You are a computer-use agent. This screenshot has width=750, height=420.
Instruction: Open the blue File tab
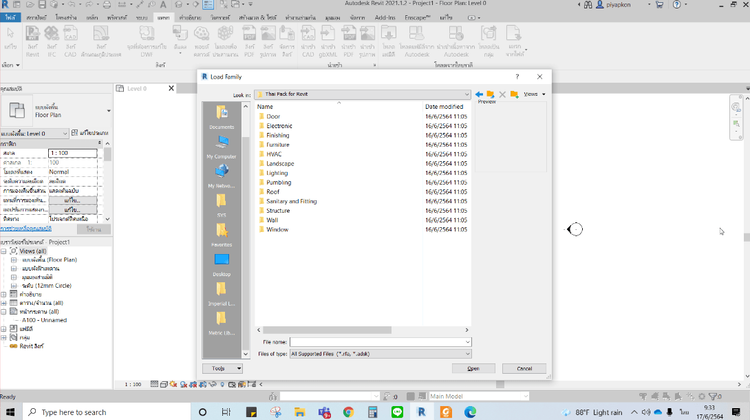click(10, 17)
